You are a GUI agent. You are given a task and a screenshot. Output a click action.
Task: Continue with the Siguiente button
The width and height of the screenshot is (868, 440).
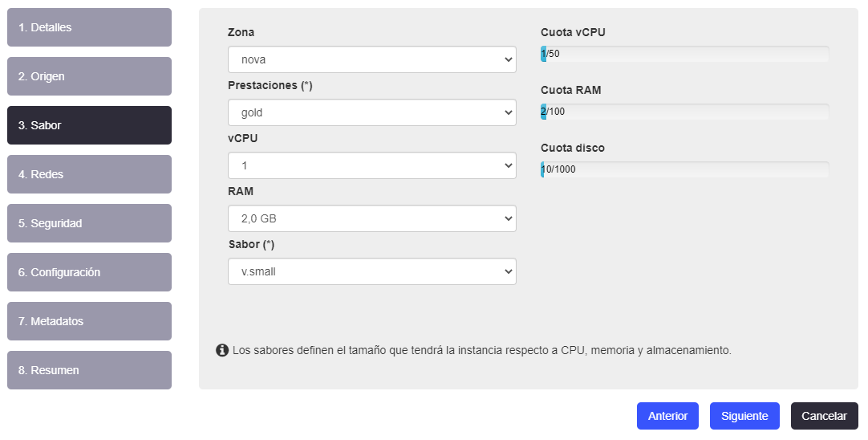pos(744,416)
